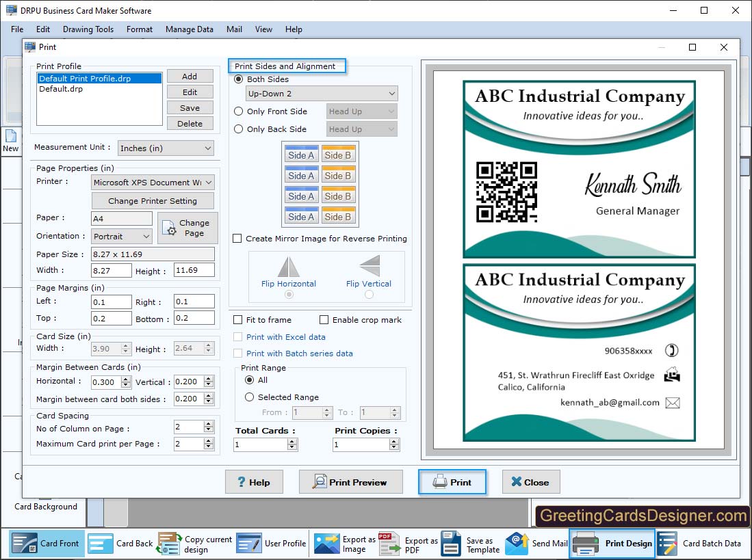Adjust Total Cards spinner
The image size is (752, 560).
292,444
